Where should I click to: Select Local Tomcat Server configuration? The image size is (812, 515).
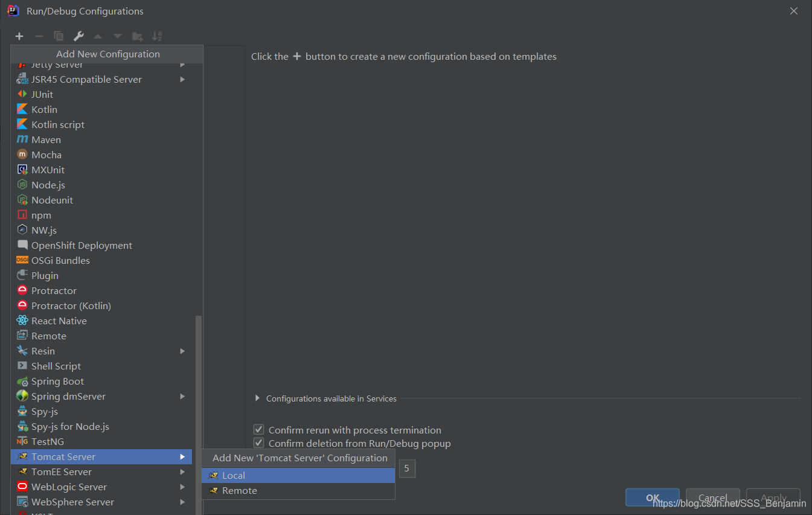click(x=298, y=476)
